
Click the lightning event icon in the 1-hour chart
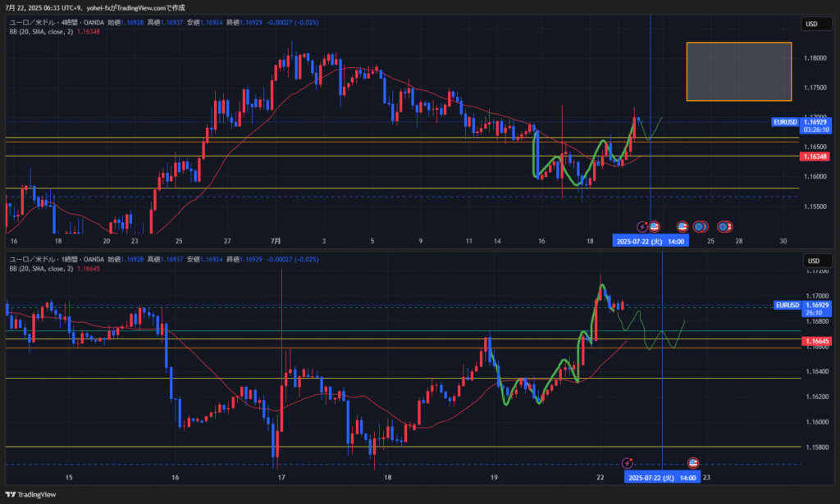pyautogui.click(x=627, y=463)
